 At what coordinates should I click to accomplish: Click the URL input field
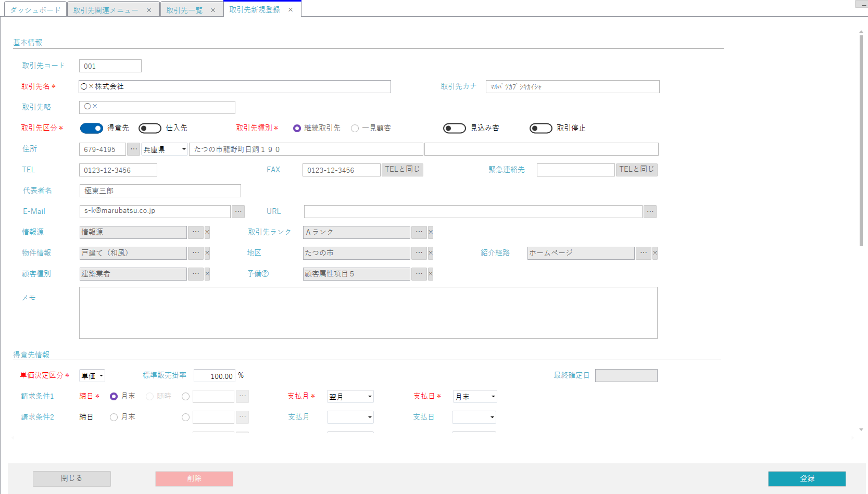473,211
